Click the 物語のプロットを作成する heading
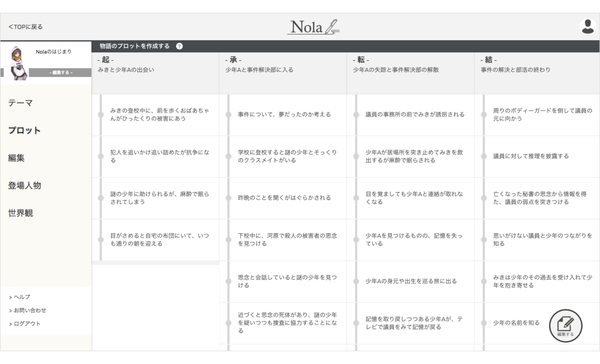Viewport: 600px width, 364px height. [135, 46]
